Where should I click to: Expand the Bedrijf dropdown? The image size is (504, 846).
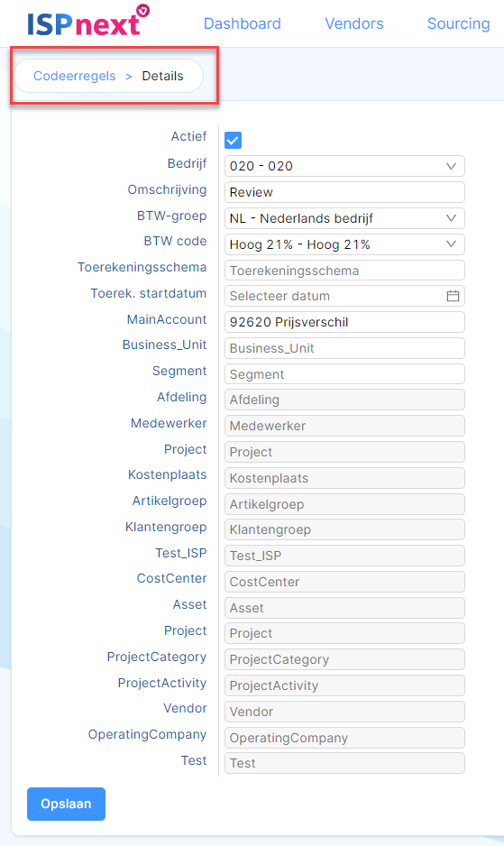[x=344, y=166]
